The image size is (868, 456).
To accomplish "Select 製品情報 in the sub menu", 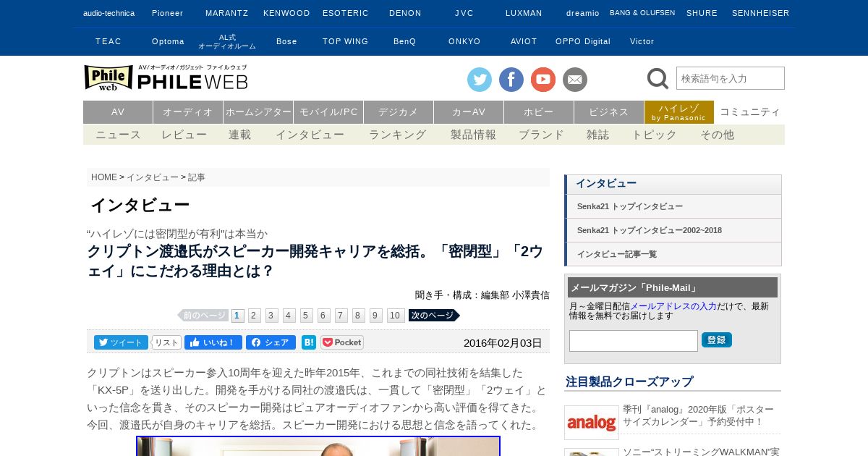I will [473, 135].
